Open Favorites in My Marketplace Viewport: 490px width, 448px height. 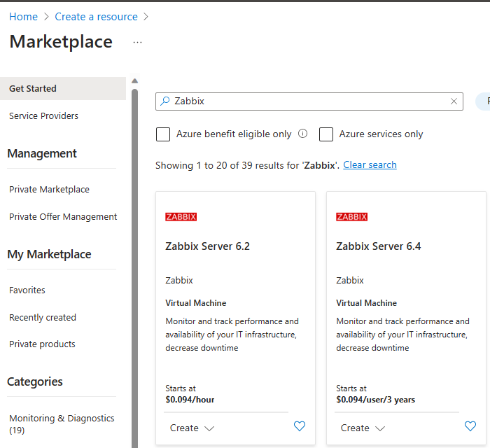27,290
